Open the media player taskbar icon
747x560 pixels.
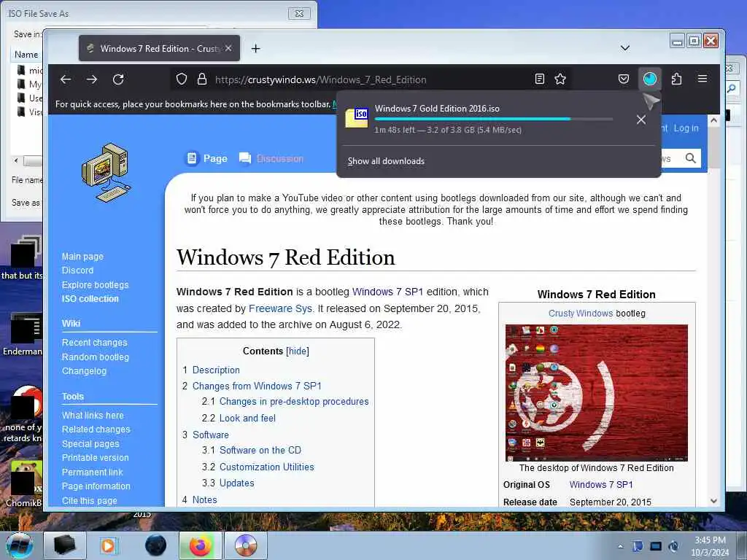(108, 545)
